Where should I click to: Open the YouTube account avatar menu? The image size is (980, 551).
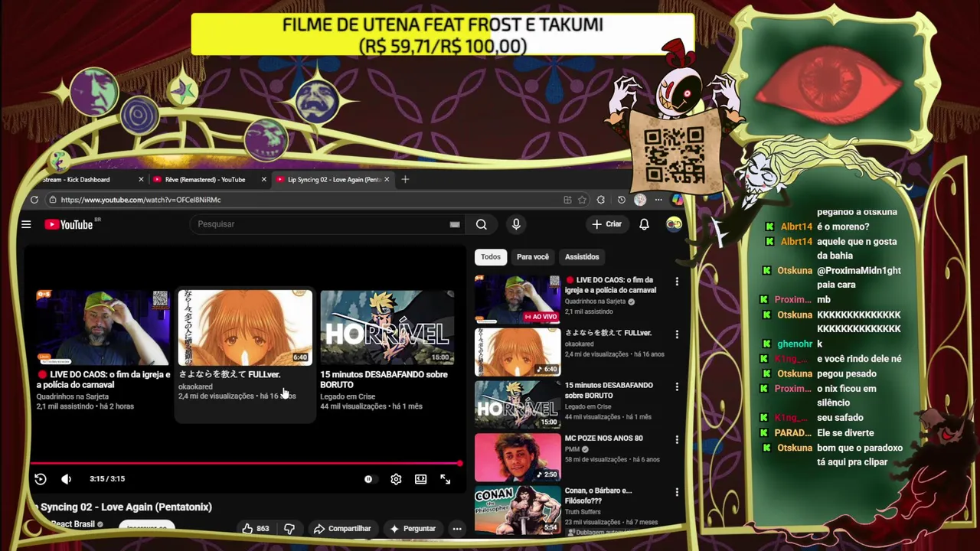click(674, 223)
